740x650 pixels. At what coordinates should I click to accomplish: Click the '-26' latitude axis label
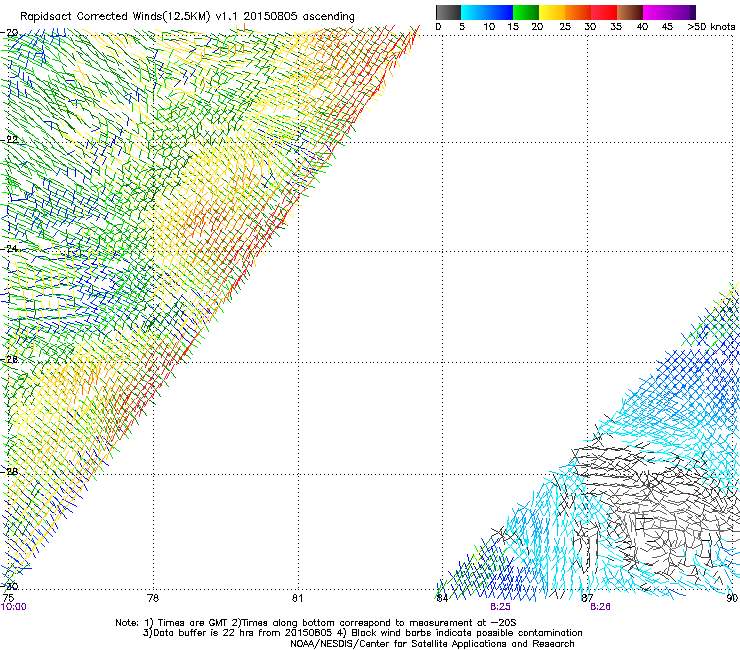10,360
